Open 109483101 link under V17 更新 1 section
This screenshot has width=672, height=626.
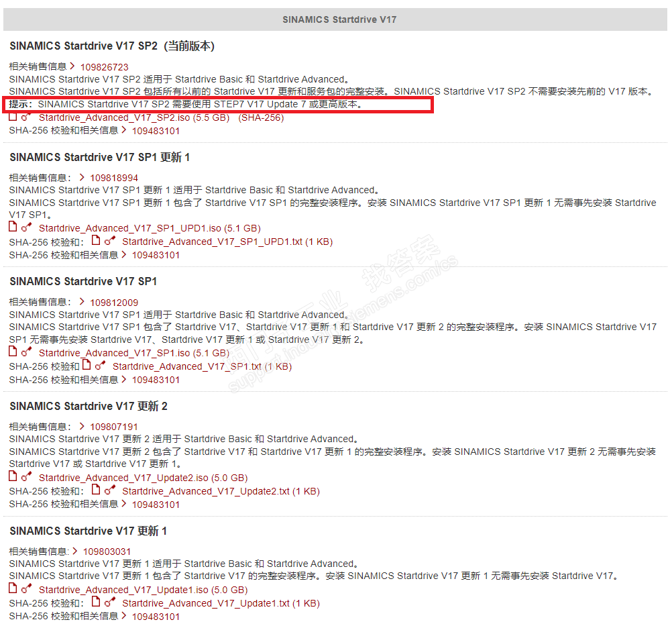click(156, 617)
